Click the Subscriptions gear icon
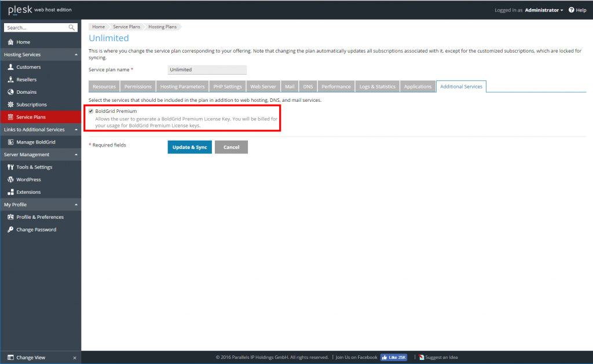 (10, 104)
